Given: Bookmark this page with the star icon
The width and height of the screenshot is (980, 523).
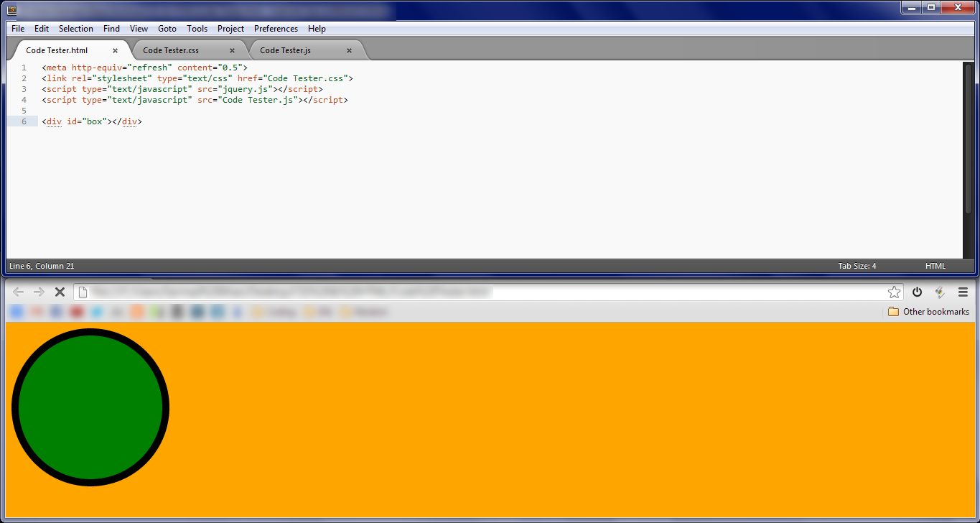Looking at the screenshot, I should click(x=894, y=292).
